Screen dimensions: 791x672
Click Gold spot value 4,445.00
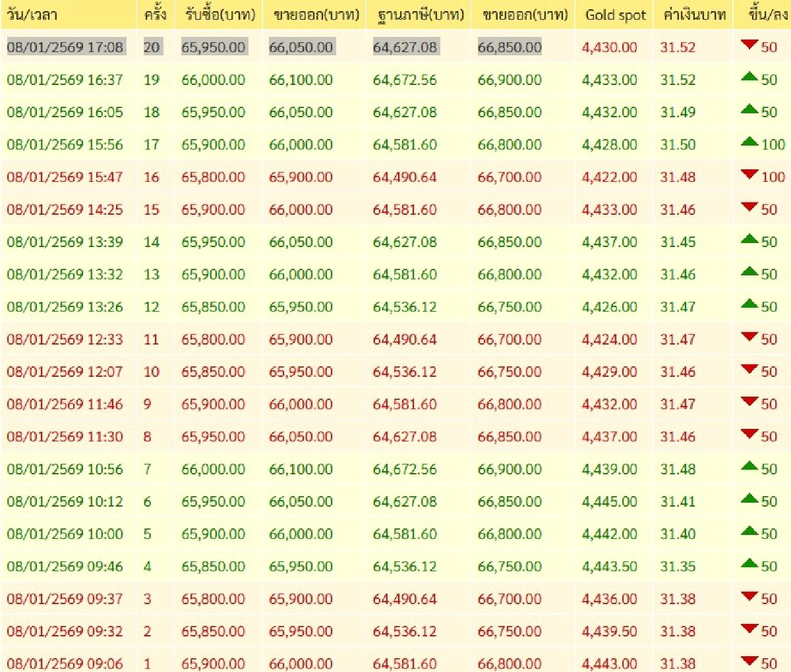609,501
